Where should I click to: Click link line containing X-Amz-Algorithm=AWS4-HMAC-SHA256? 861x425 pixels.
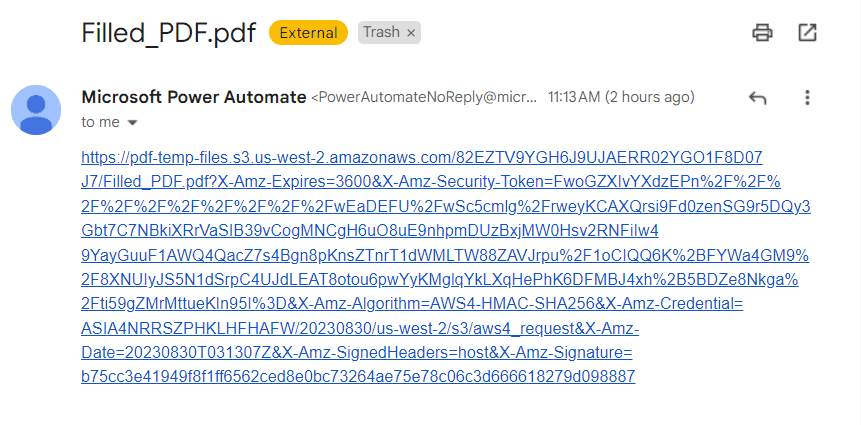(410, 304)
